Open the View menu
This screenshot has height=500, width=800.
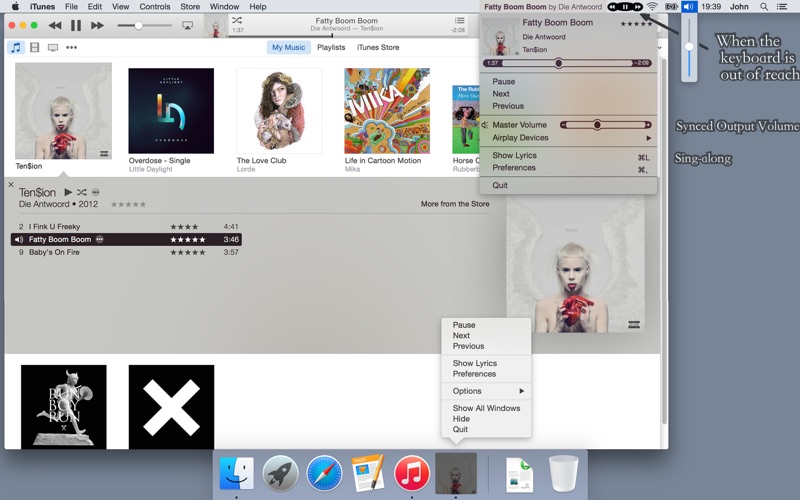click(120, 7)
